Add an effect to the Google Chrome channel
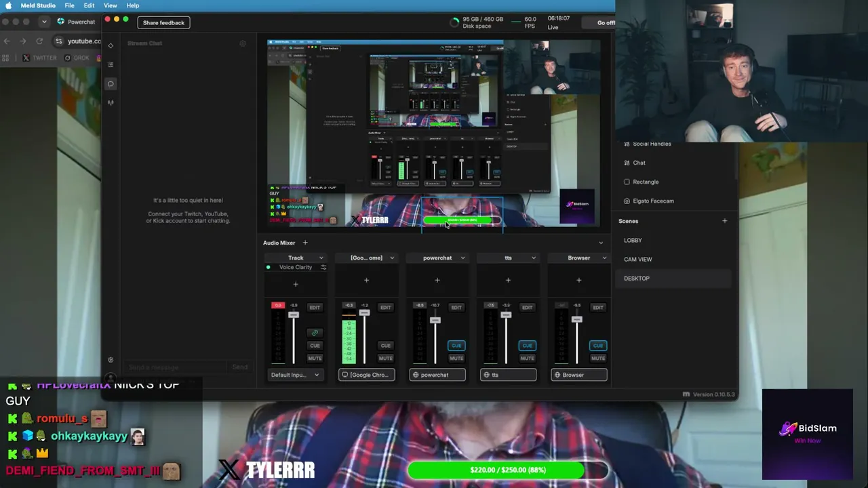Screen dimensions: 868x488 366,280
